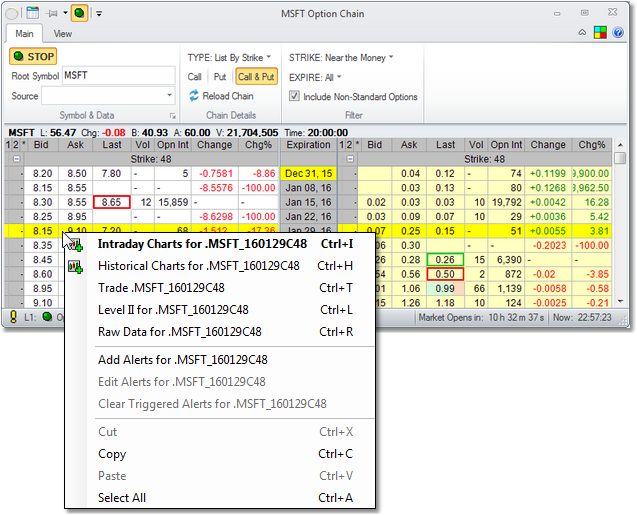This screenshot has height=516, width=637.
Task: Click the green-boxed 0.26 Last cell
Action: point(445,260)
